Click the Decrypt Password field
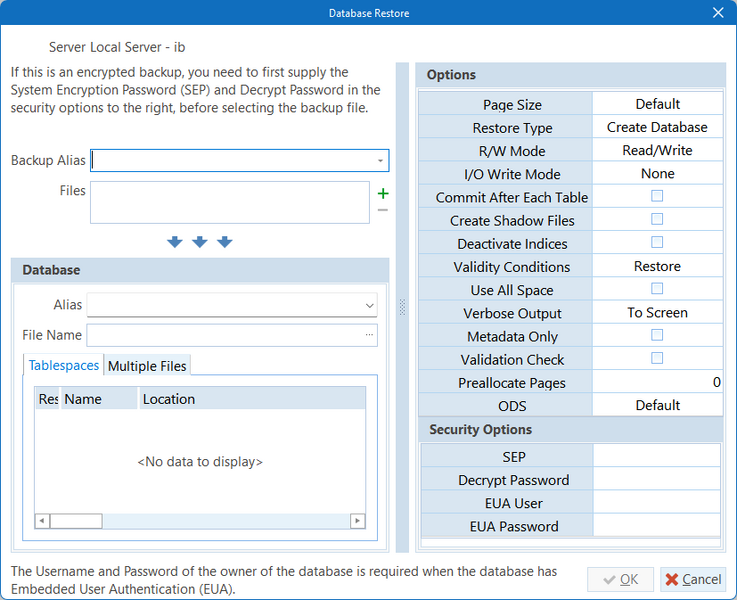This screenshot has width=737, height=600. pos(657,479)
